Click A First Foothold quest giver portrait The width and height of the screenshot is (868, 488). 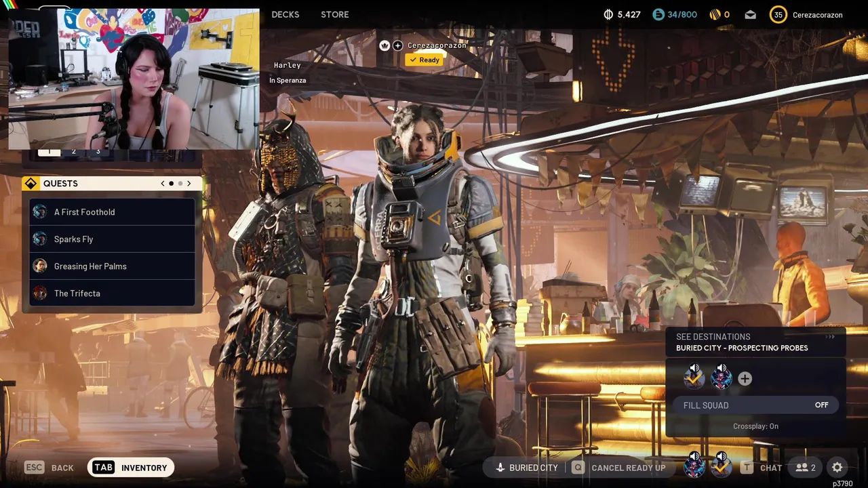coord(40,211)
